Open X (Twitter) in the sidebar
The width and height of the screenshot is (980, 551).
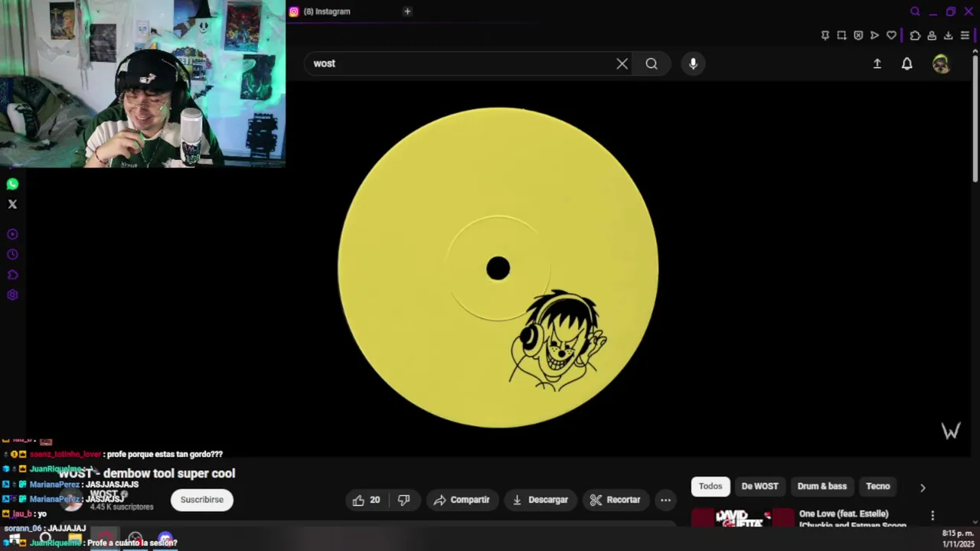12,204
